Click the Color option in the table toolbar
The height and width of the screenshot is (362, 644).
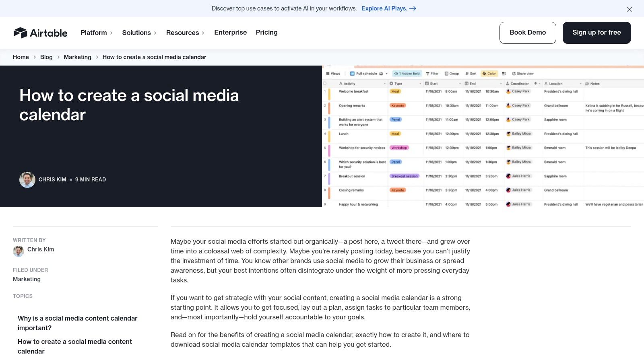coord(489,74)
